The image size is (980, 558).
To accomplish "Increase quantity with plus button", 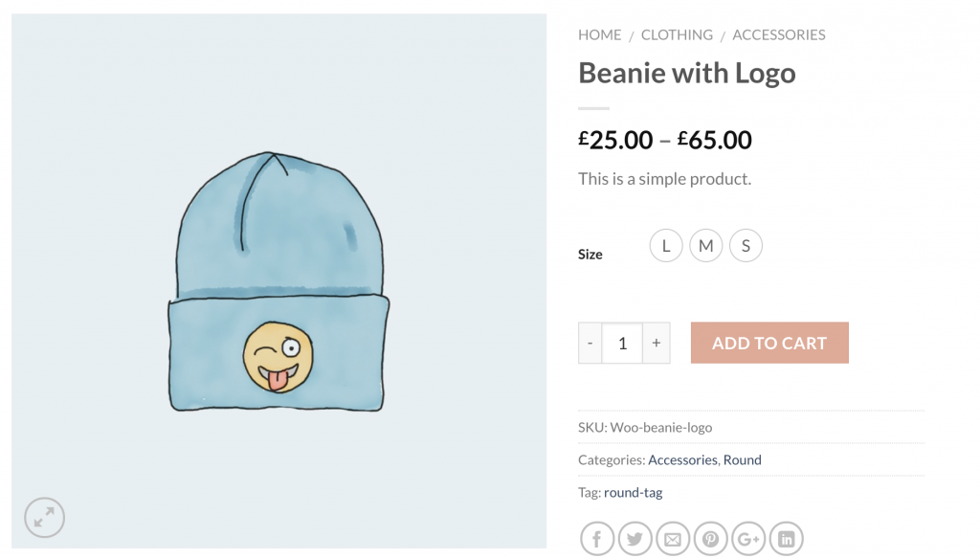I will (657, 343).
